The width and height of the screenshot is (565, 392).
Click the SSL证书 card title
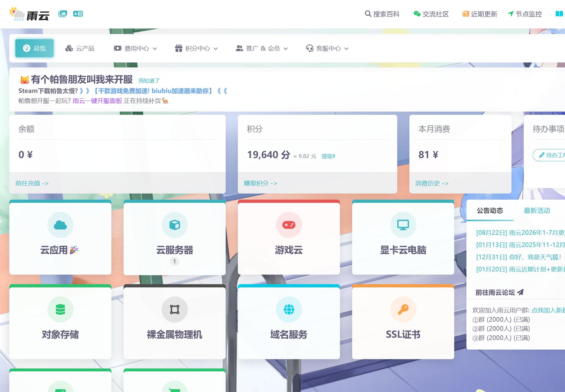pos(403,334)
